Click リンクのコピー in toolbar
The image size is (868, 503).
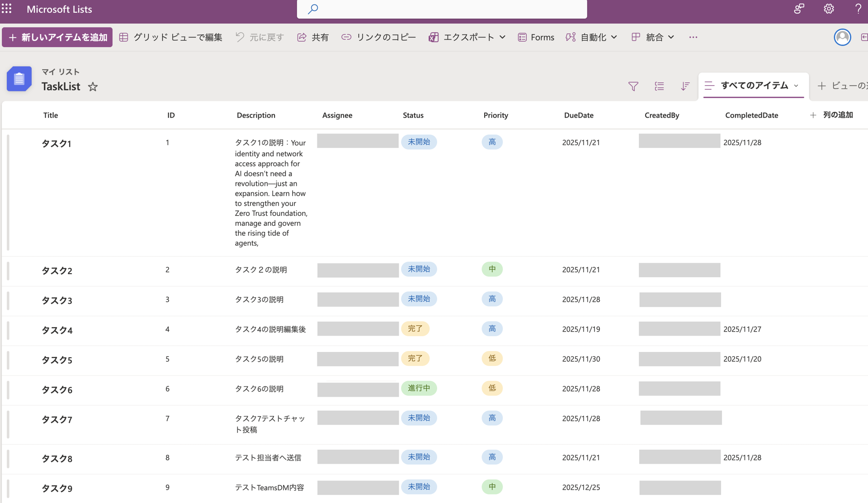[378, 37]
